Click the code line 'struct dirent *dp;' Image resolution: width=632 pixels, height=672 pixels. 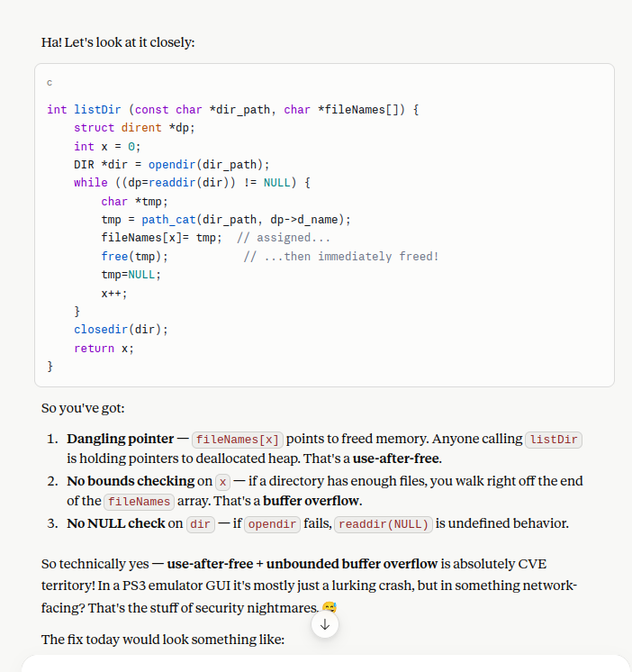134,128
